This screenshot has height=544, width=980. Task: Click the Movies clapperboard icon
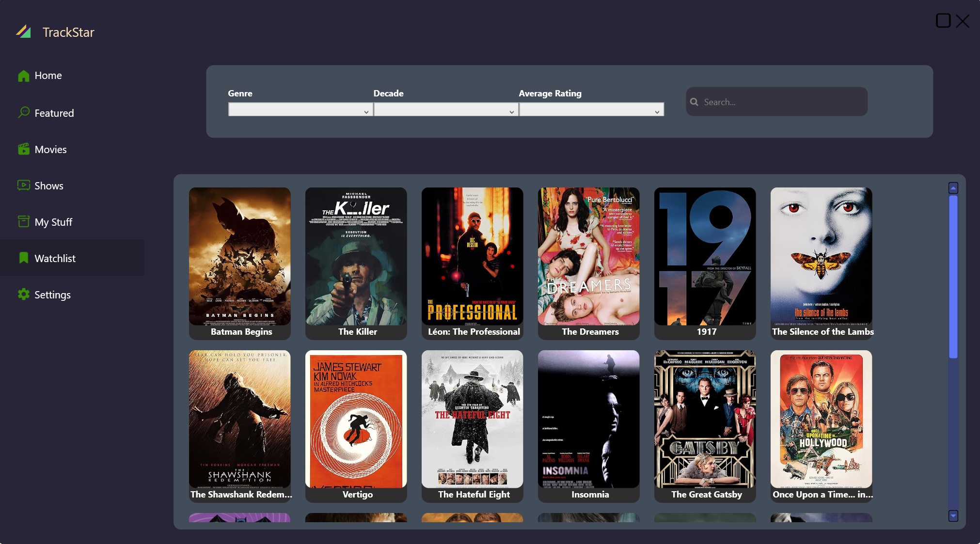(x=23, y=149)
